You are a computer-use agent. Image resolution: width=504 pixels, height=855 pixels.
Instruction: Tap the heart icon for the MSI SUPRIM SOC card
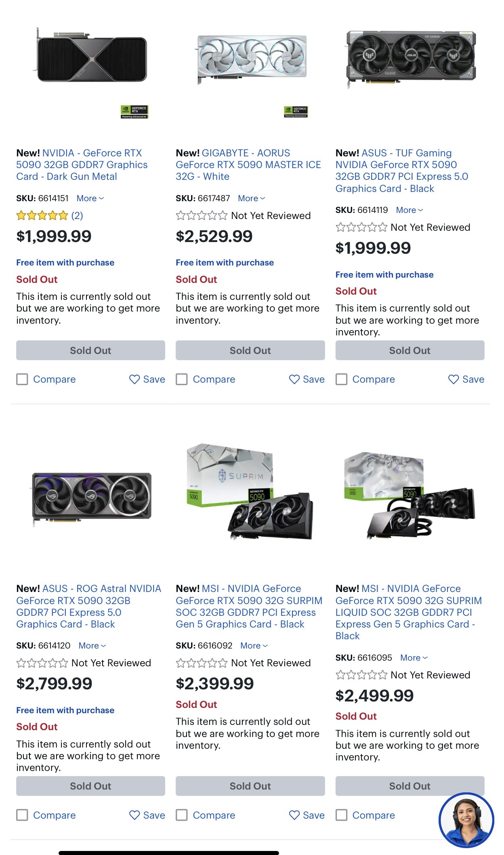point(294,815)
